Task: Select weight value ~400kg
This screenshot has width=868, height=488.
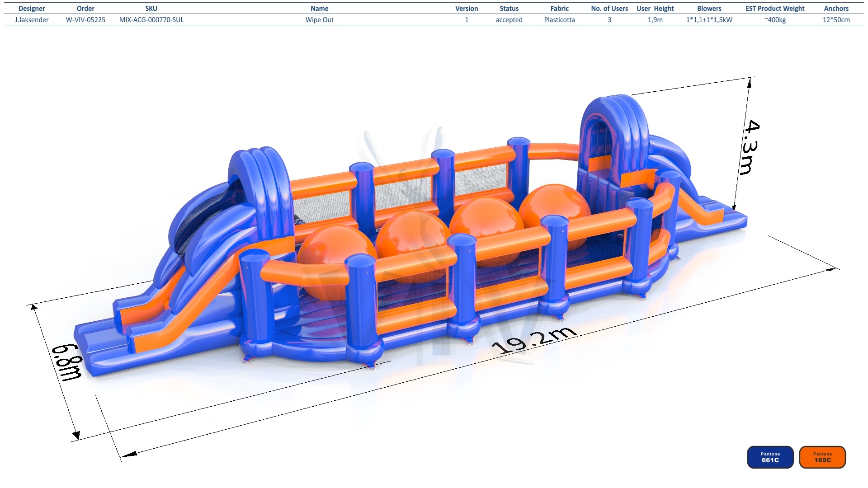Action: click(x=775, y=20)
